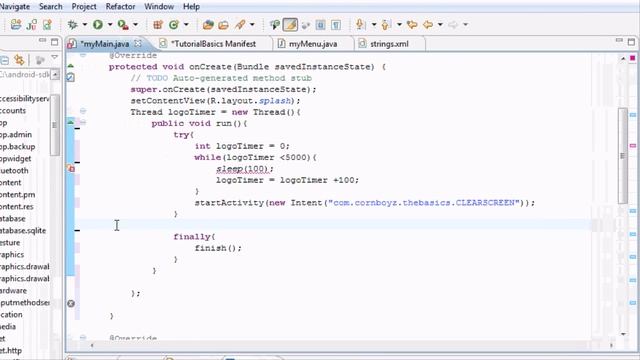Screen dimensions: 640x360
Task: Click horizontal scrollbar left arrow in editor
Action: [92, 345]
